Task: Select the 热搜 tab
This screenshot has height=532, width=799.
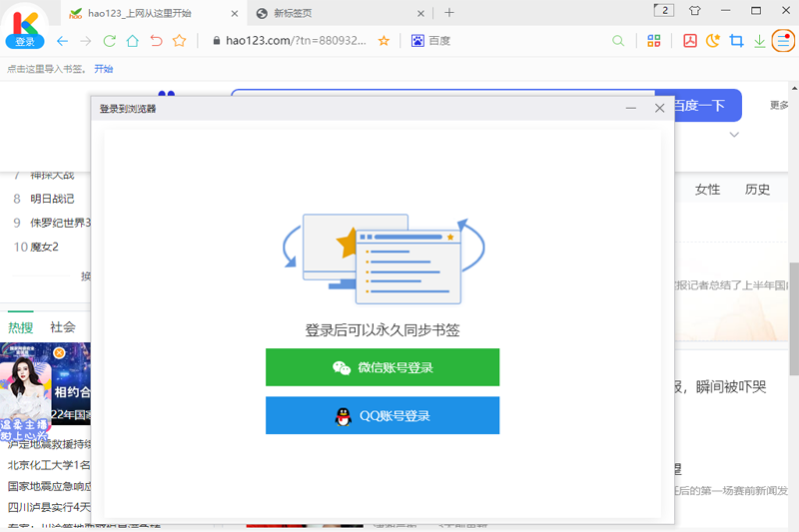Action: click(x=20, y=327)
